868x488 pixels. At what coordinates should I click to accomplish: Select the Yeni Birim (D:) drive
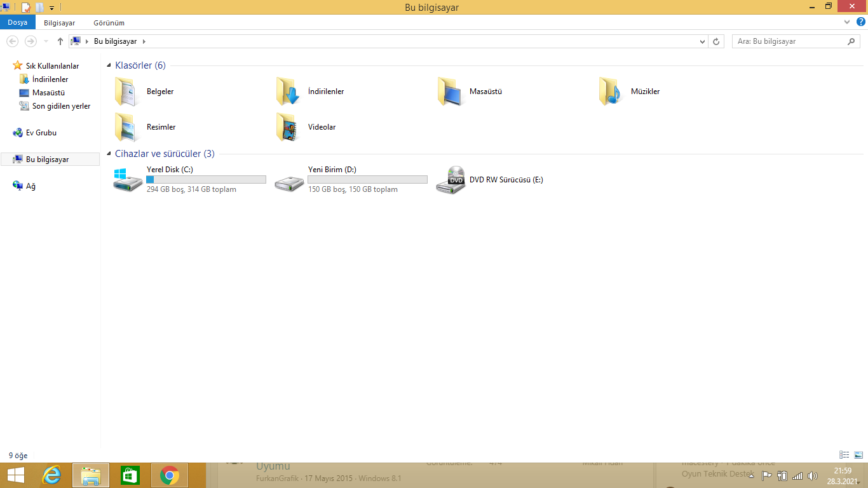(351, 180)
